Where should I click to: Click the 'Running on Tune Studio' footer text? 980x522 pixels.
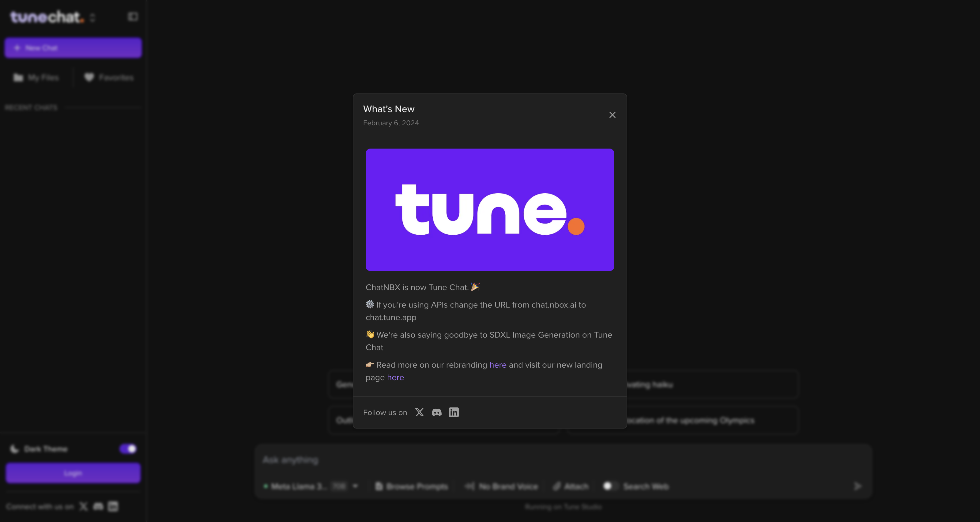coord(563,507)
